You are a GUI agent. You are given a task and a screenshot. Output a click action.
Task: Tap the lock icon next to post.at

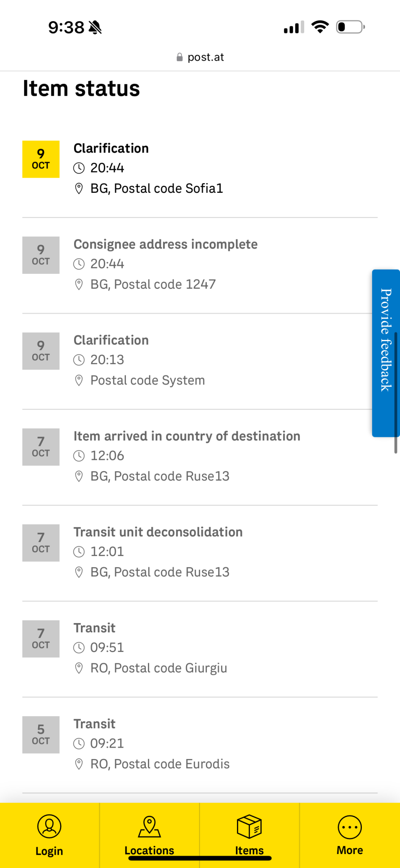tap(180, 57)
